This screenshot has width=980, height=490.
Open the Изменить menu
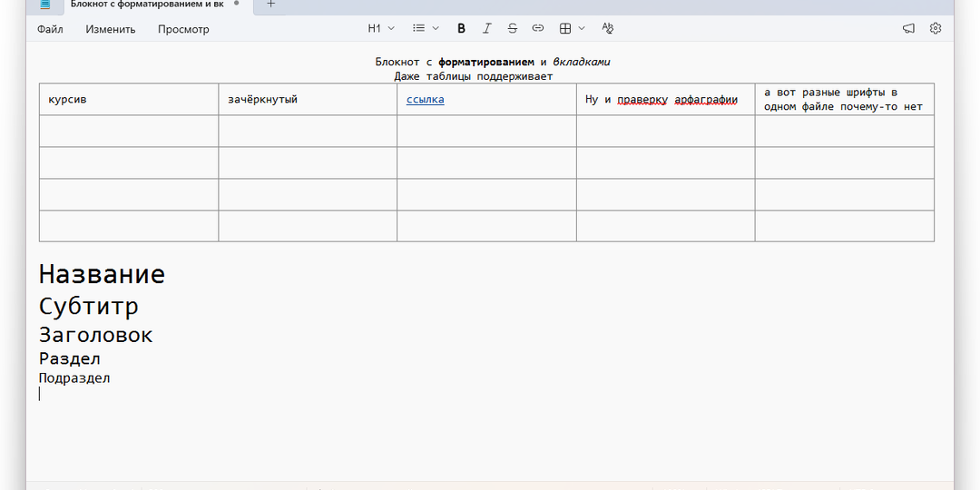pos(111,29)
